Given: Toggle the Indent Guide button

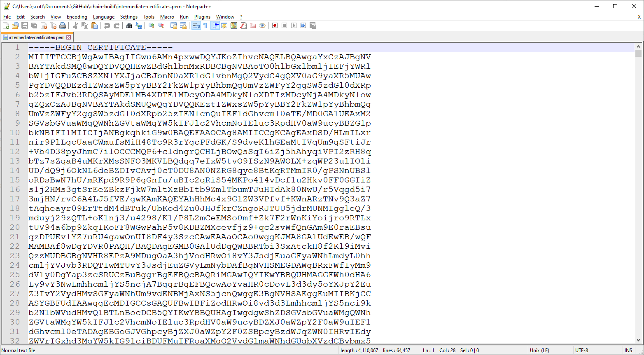Looking at the screenshot, I should pos(215,26).
